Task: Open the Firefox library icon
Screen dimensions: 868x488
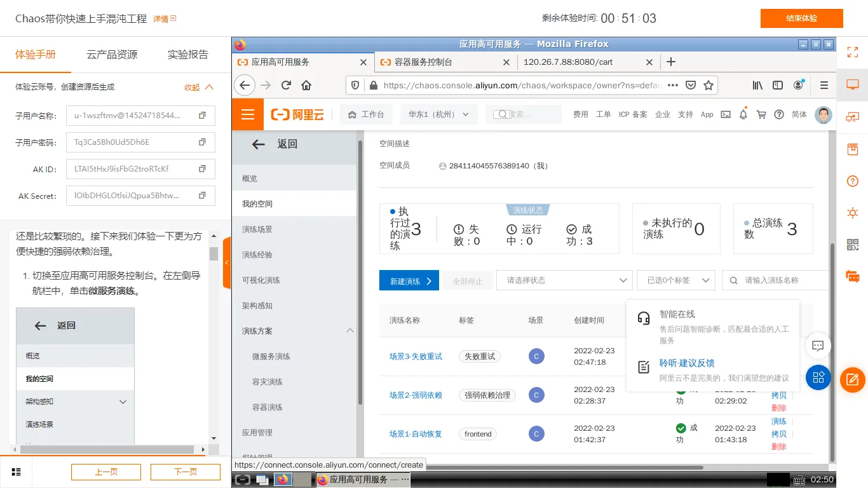Action: pos(757,85)
